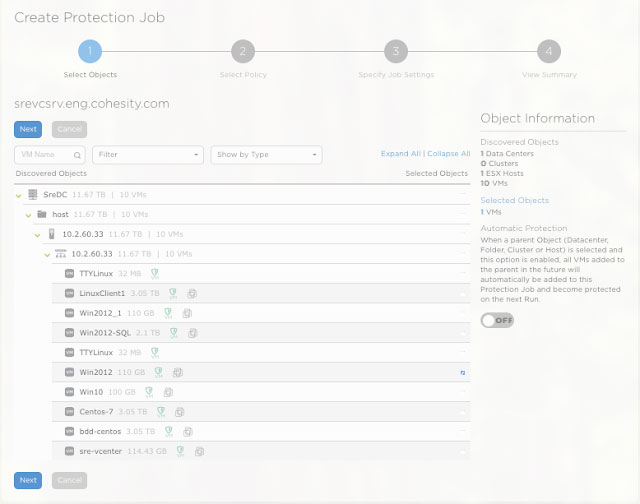640x504 pixels.
Task: Open the Show by Type dropdown
Action: (266, 155)
